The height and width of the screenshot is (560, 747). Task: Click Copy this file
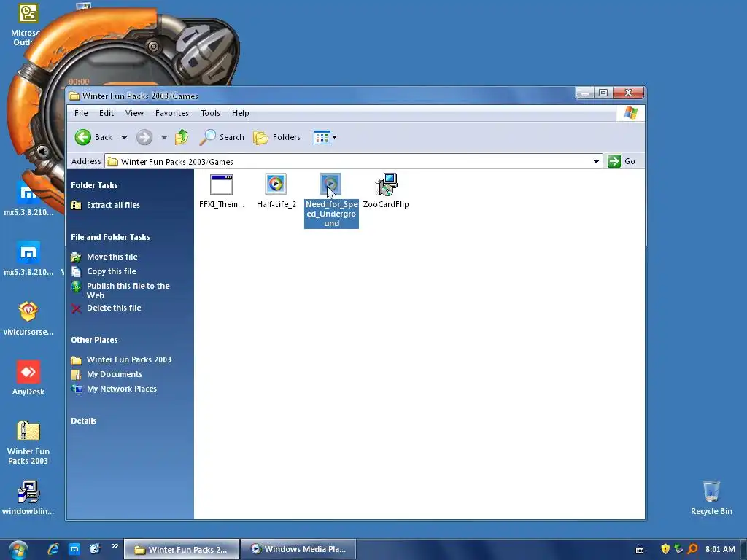click(x=111, y=271)
